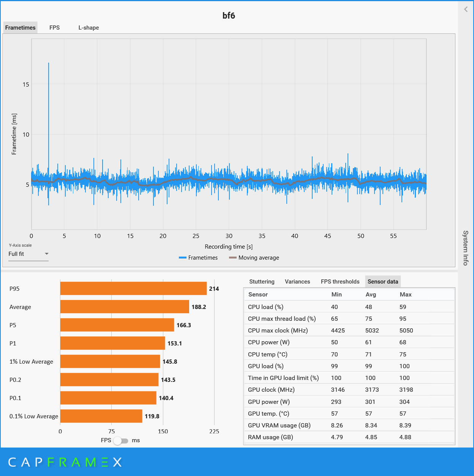Select the 'GPU VRAM usage (GB)' row

(x=349, y=425)
